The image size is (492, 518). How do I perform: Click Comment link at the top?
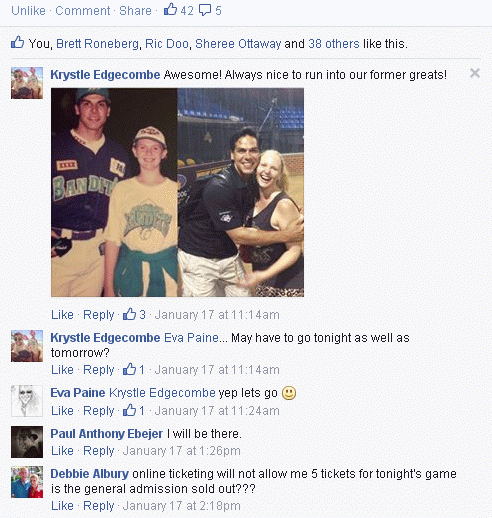(83, 11)
